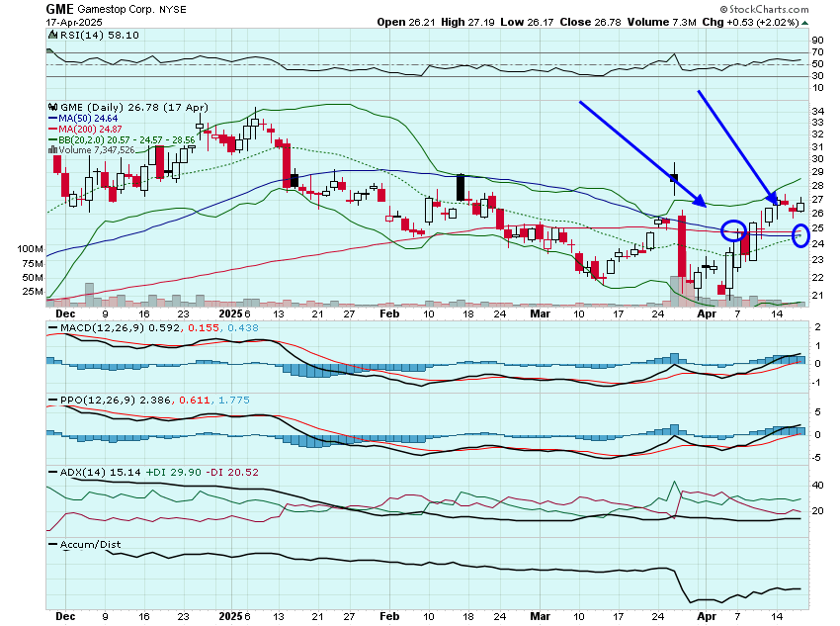
Task: Click the RSI indicator icon before RSI(14)
Action: point(52,35)
